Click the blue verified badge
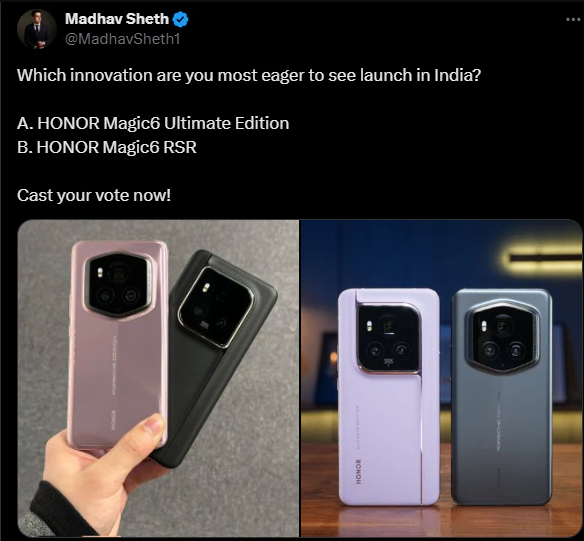 pos(181,19)
